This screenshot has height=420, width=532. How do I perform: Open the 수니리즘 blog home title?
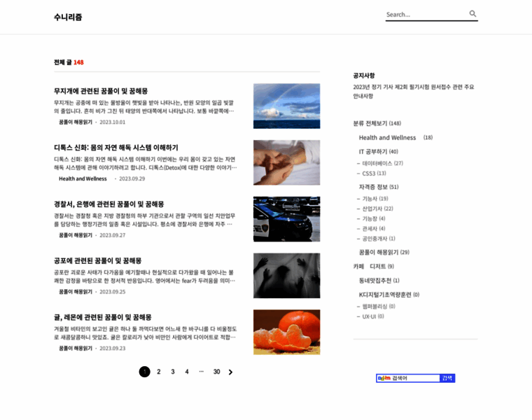click(x=68, y=17)
